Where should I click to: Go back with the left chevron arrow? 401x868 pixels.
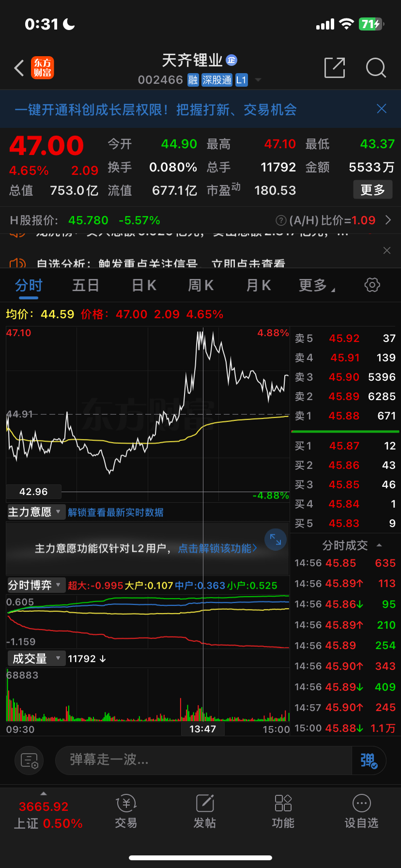(19, 68)
